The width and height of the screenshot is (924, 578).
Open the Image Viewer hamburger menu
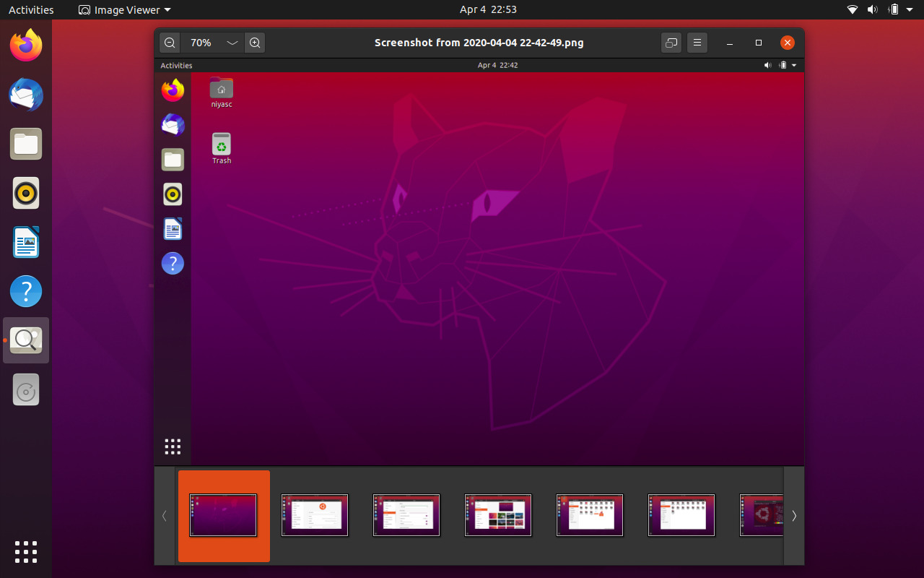(x=697, y=42)
